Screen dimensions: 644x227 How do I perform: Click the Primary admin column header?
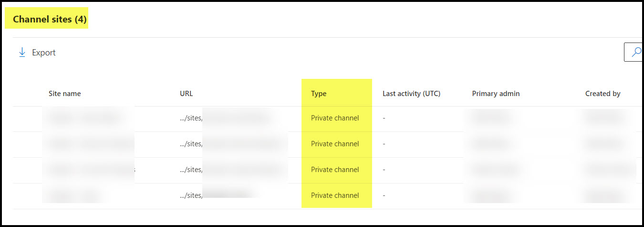click(496, 94)
